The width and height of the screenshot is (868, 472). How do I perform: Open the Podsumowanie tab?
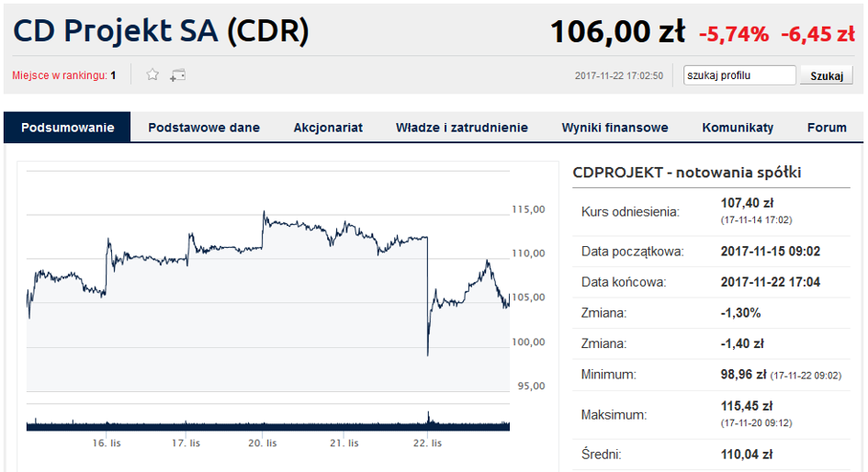[68, 128]
